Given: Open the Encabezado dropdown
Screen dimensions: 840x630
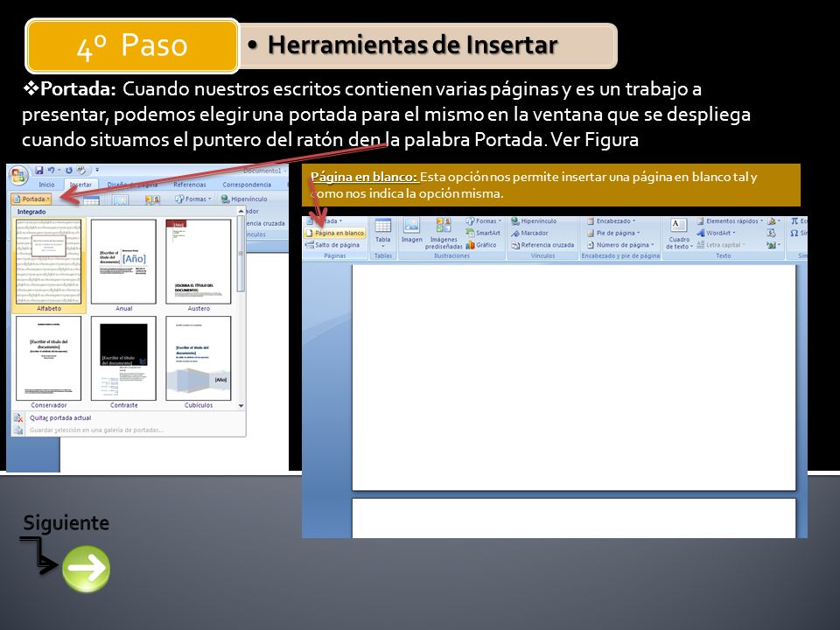Looking at the screenshot, I should coord(612,220).
